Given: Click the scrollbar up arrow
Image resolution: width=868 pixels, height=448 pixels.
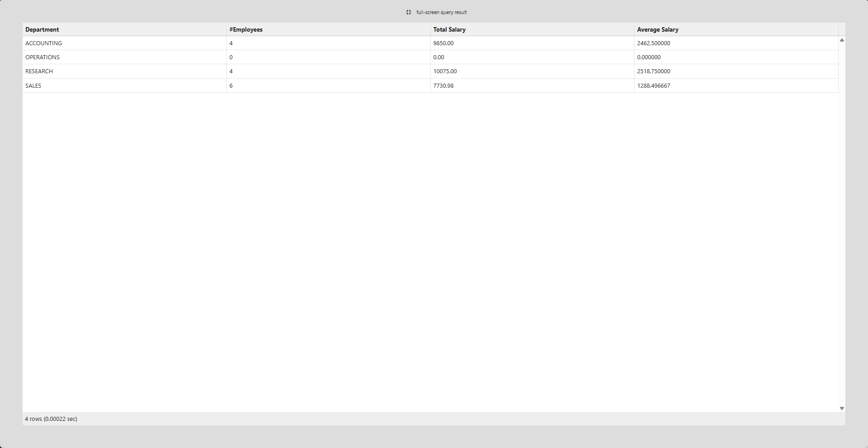Looking at the screenshot, I should click(x=842, y=40).
